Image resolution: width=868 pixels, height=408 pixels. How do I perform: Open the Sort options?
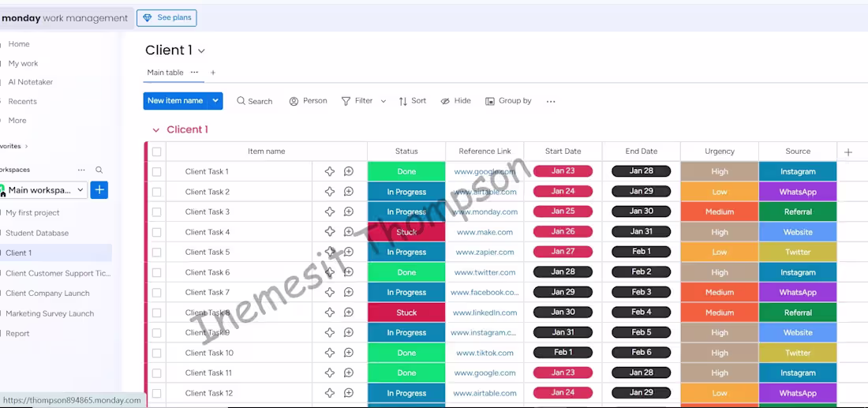(413, 101)
